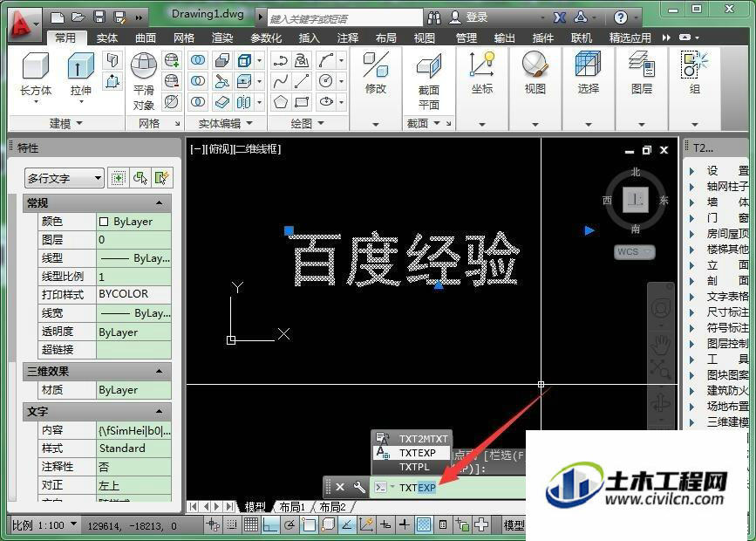This screenshot has height=541, width=756.
Task: Toggle Grid Display in status bar
Action: click(x=251, y=524)
